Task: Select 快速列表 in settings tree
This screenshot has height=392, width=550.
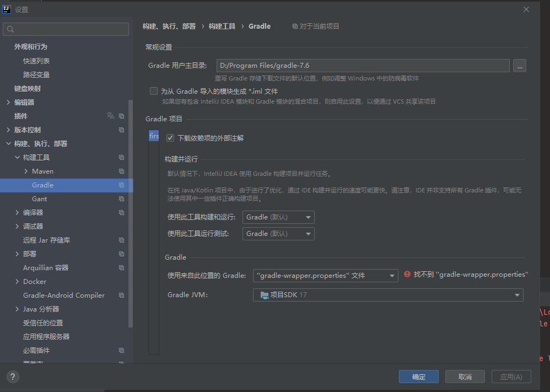Action: point(36,61)
